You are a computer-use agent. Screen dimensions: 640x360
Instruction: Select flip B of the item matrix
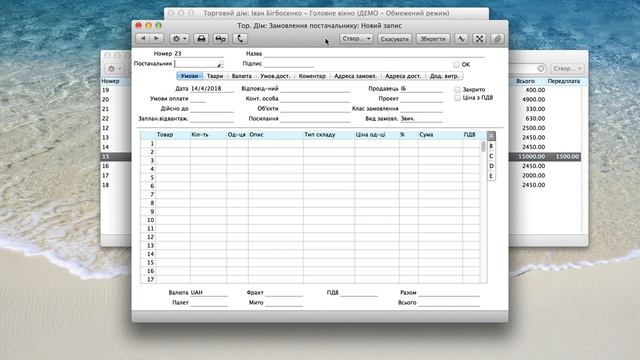pyautogui.click(x=491, y=146)
